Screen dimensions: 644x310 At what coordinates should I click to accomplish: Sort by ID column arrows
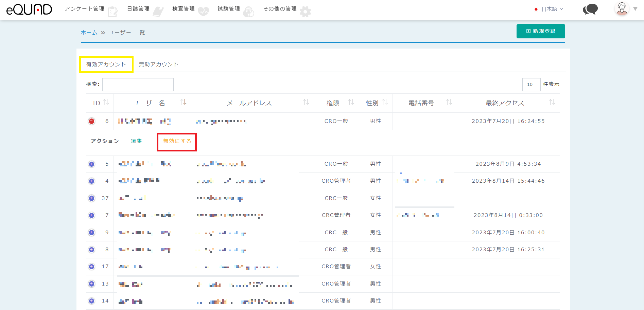[x=106, y=103]
